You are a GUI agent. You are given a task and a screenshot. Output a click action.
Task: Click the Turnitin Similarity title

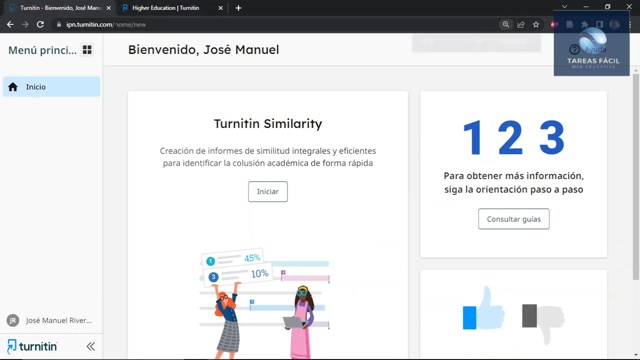pos(268,124)
